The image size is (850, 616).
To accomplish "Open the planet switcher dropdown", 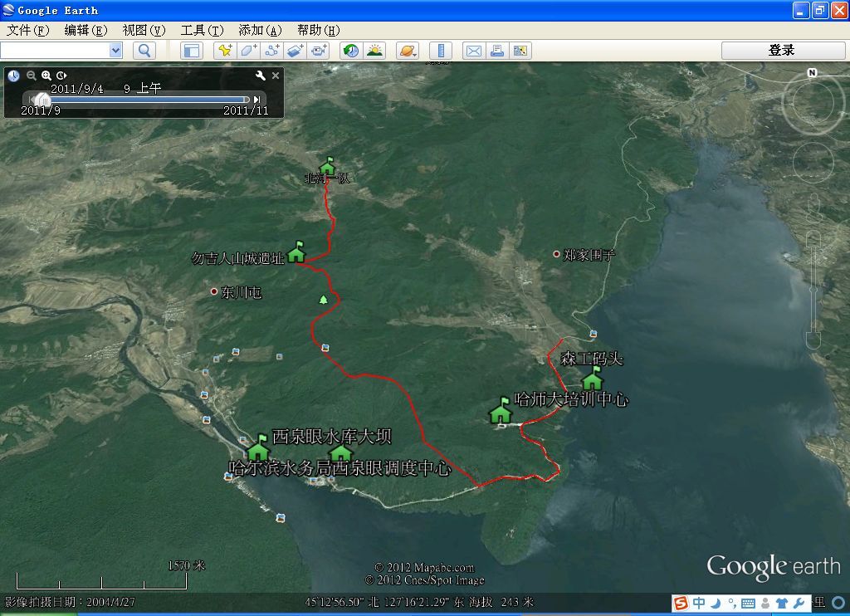I will [x=407, y=51].
